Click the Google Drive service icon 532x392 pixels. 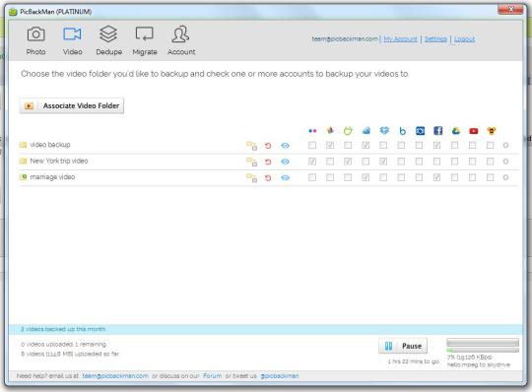(x=456, y=131)
